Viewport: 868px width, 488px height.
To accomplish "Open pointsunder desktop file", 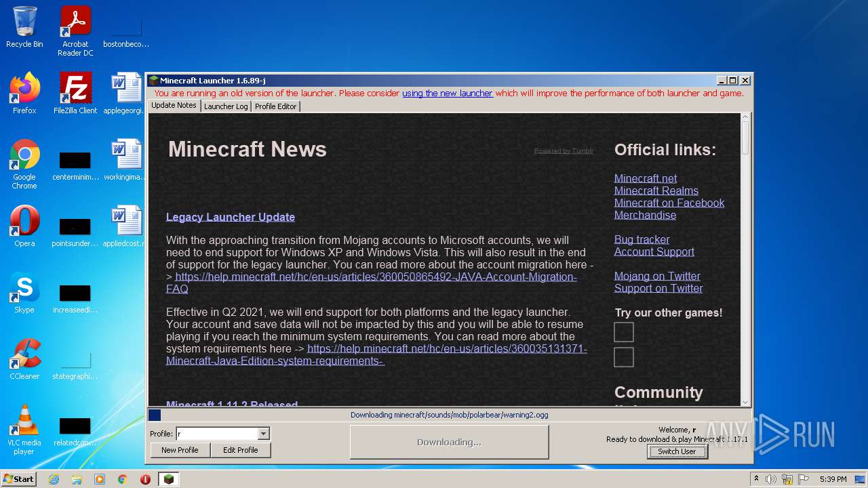I will click(75, 232).
